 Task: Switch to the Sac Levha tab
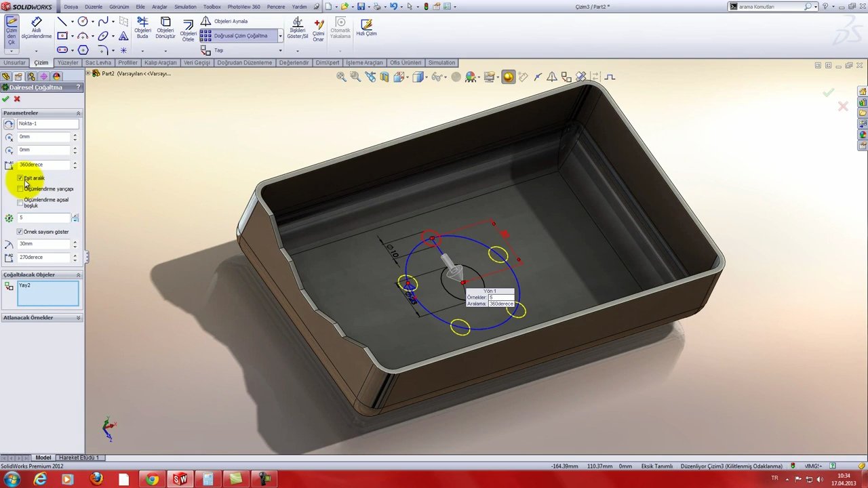98,62
